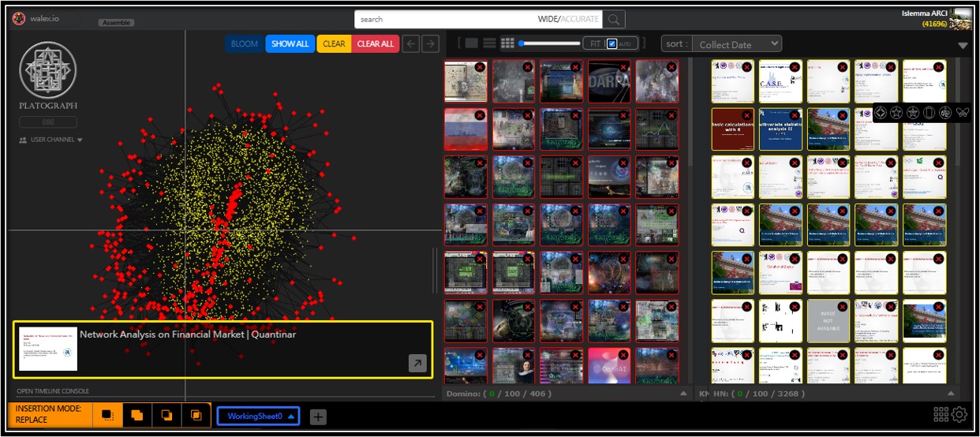
Task: Select the first insertion mode icon
Action: click(x=108, y=416)
